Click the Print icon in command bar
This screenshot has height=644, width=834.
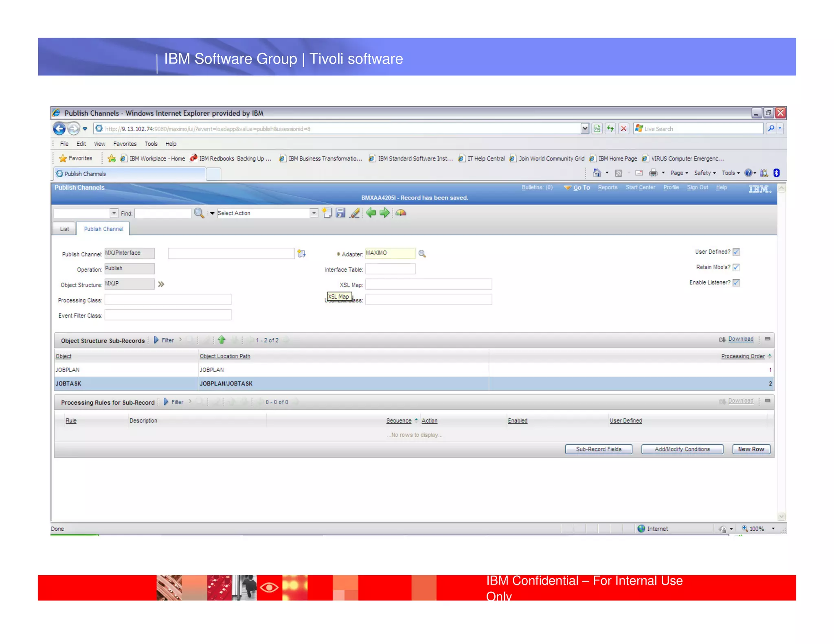[x=653, y=173]
